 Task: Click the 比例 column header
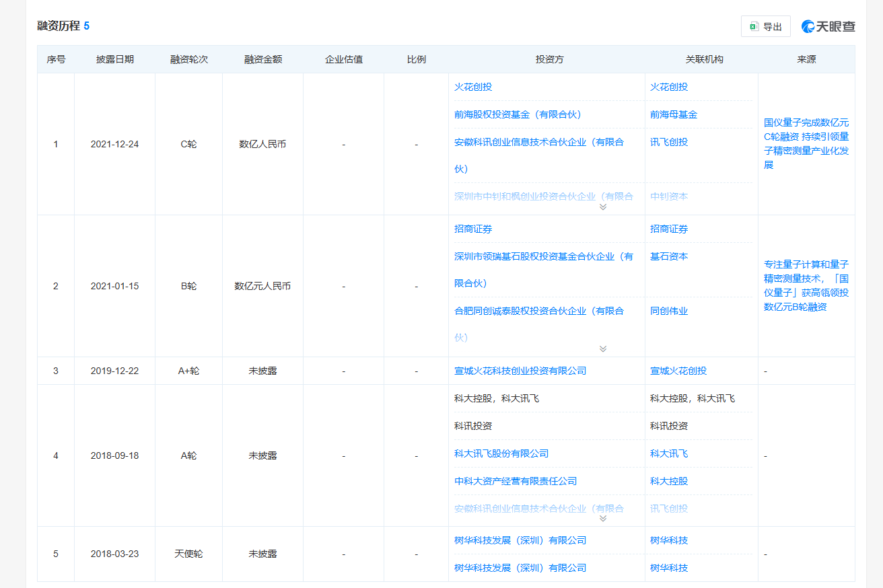(x=417, y=59)
